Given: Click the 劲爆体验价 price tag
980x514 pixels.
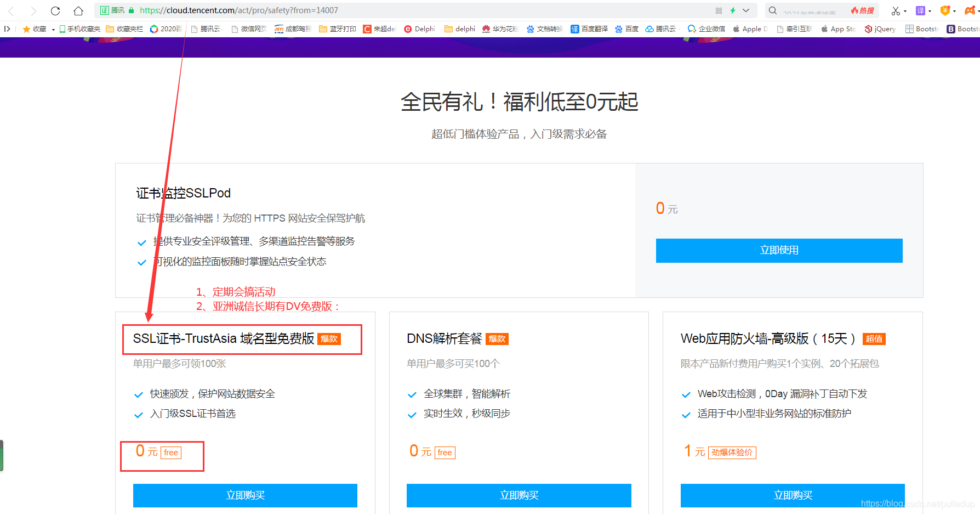Looking at the screenshot, I should click(x=732, y=453).
